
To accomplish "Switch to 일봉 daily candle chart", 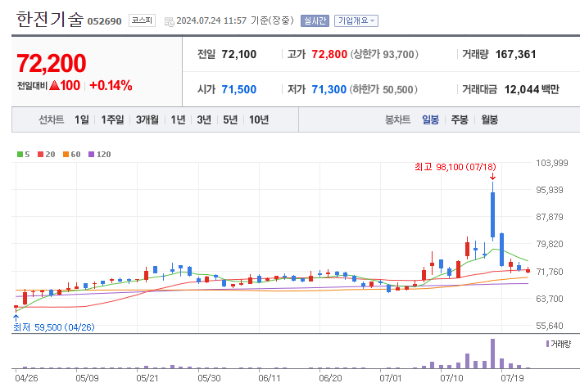I will click(x=431, y=119).
